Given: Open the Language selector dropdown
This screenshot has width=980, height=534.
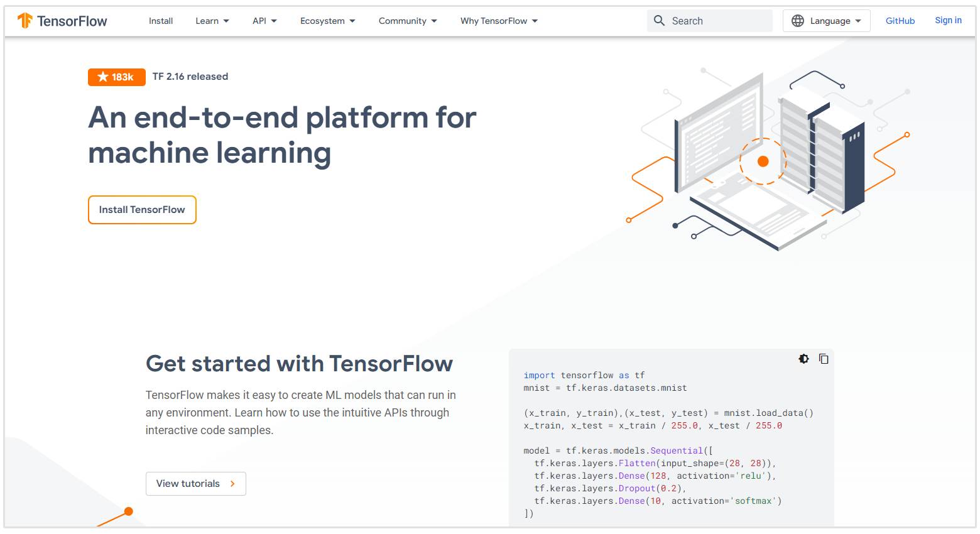Looking at the screenshot, I should (x=827, y=21).
